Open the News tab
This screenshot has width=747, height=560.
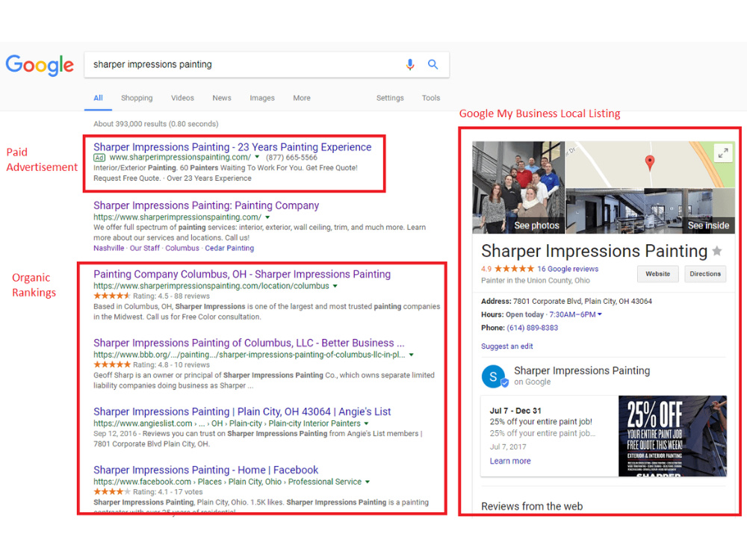(222, 98)
